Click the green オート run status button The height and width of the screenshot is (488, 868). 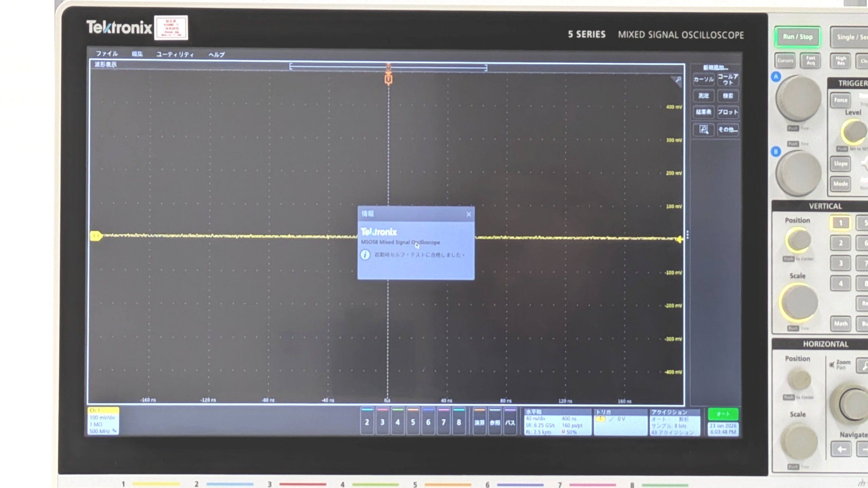coord(723,414)
